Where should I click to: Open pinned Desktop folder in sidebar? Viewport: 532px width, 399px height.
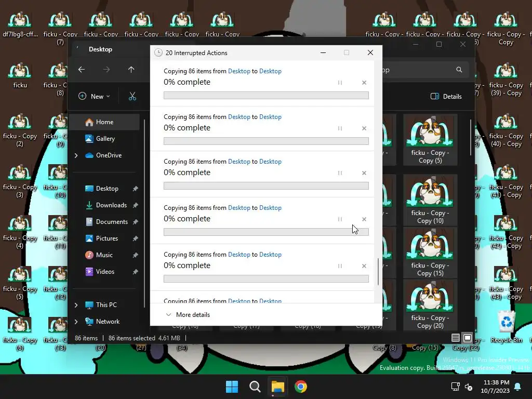tap(107, 189)
